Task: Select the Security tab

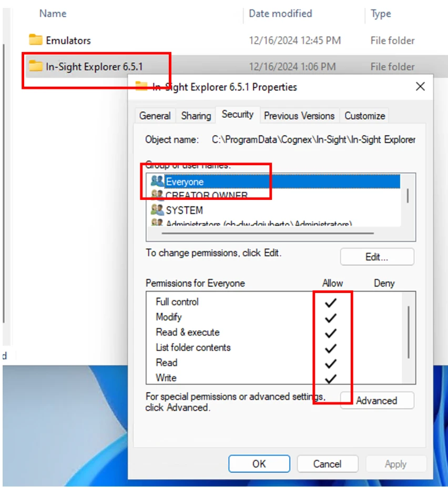Action: 238,115
